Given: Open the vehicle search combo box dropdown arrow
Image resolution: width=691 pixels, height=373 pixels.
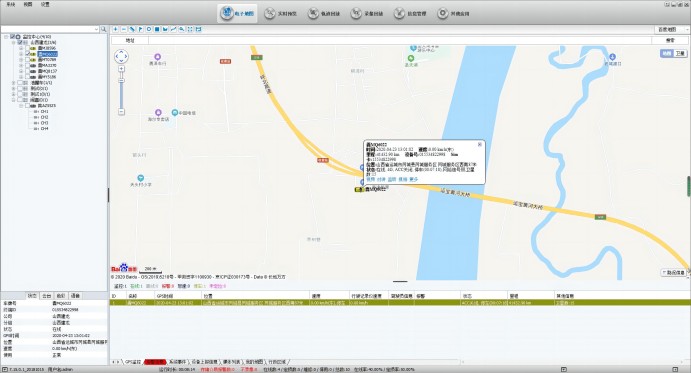Looking at the screenshot, I should point(97,29).
